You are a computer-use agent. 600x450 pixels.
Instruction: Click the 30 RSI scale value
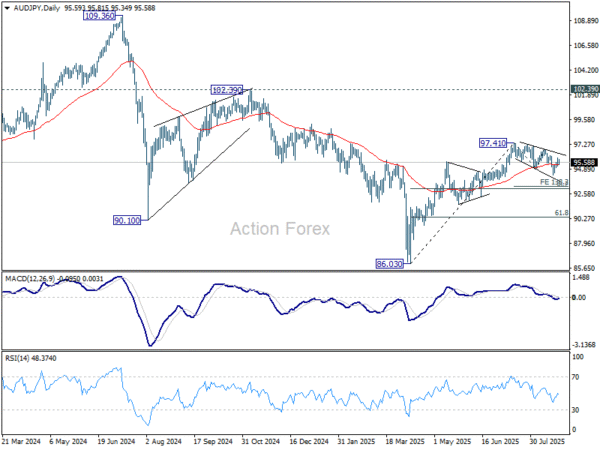[576, 410]
